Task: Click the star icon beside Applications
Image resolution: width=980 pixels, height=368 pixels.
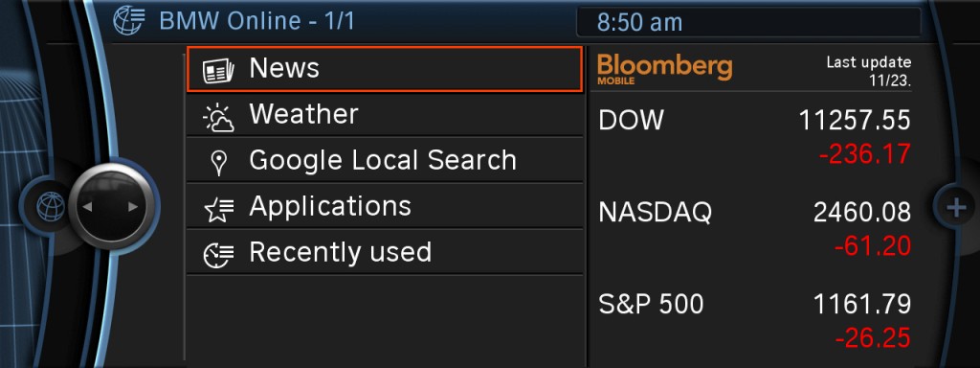Action: (218, 210)
